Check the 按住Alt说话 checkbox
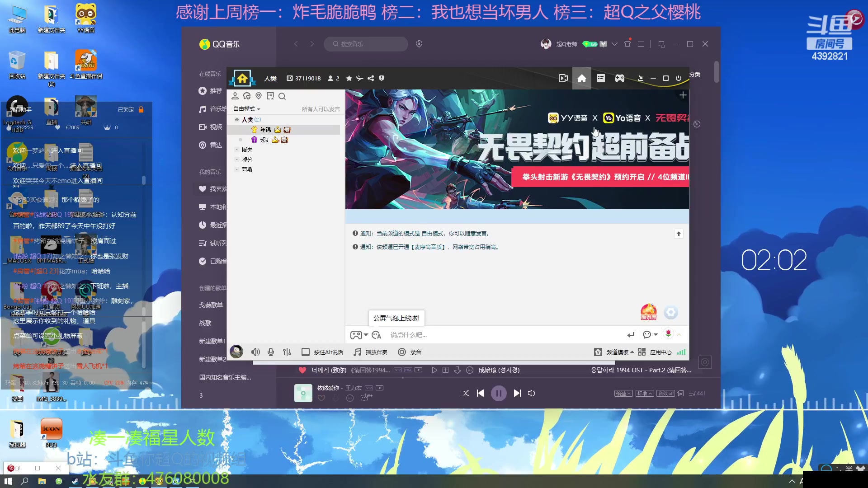This screenshot has height=488, width=868. pyautogui.click(x=306, y=352)
